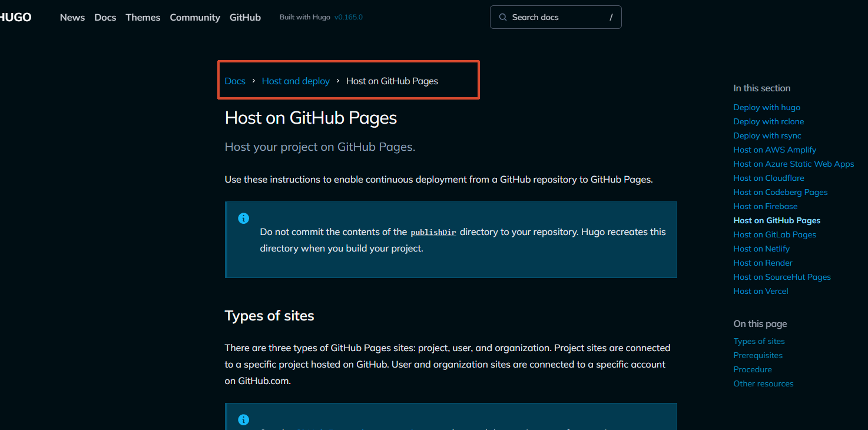Open Host on Firebase page
Image resolution: width=868 pixels, height=430 pixels.
766,206
